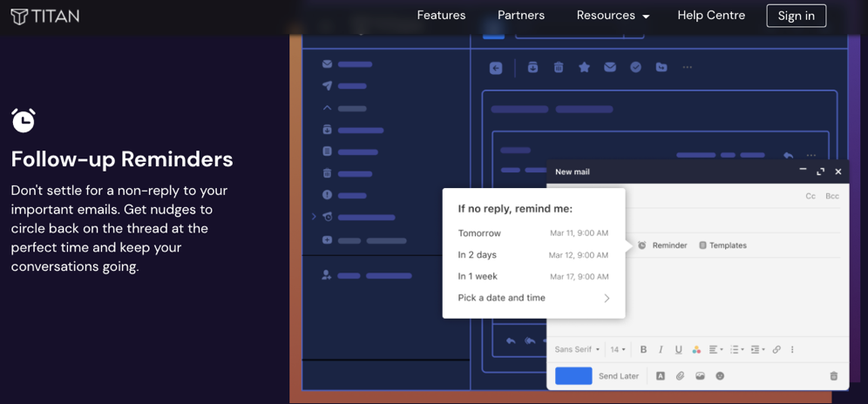Click the Italic formatting icon
Image resolution: width=868 pixels, height=404 pixels.
[x=661, y=349]
